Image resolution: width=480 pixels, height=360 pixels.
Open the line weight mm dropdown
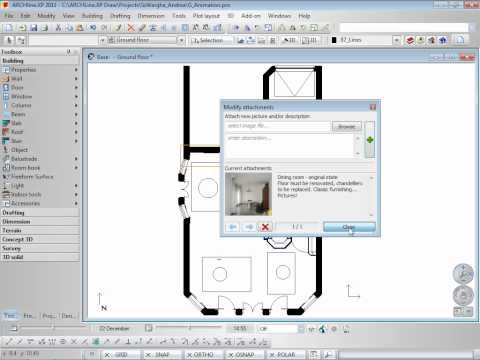tap(396, 40)
